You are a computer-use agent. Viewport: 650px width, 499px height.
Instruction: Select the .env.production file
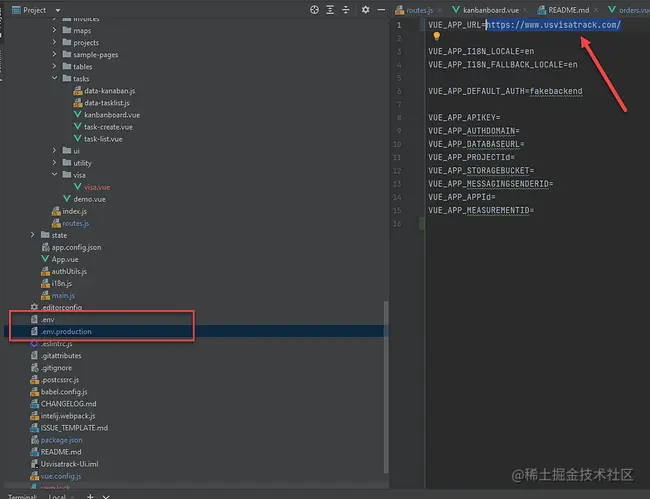[x=66, y=332]
